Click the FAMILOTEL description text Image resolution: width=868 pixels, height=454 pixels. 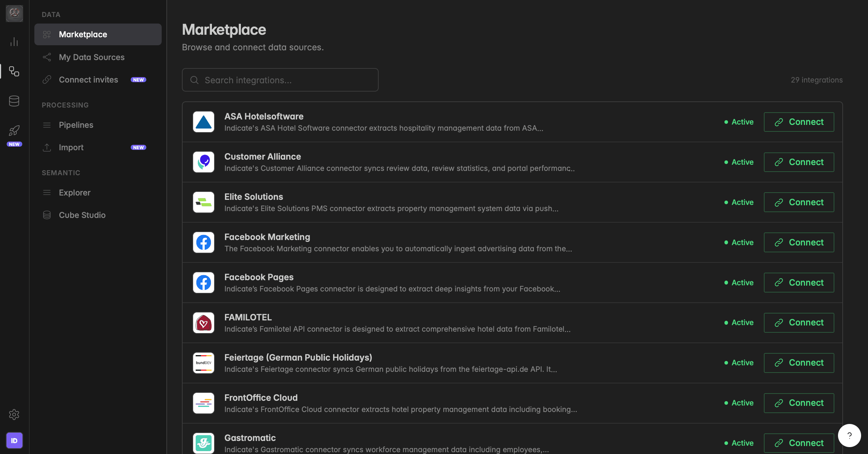point(397,329)
